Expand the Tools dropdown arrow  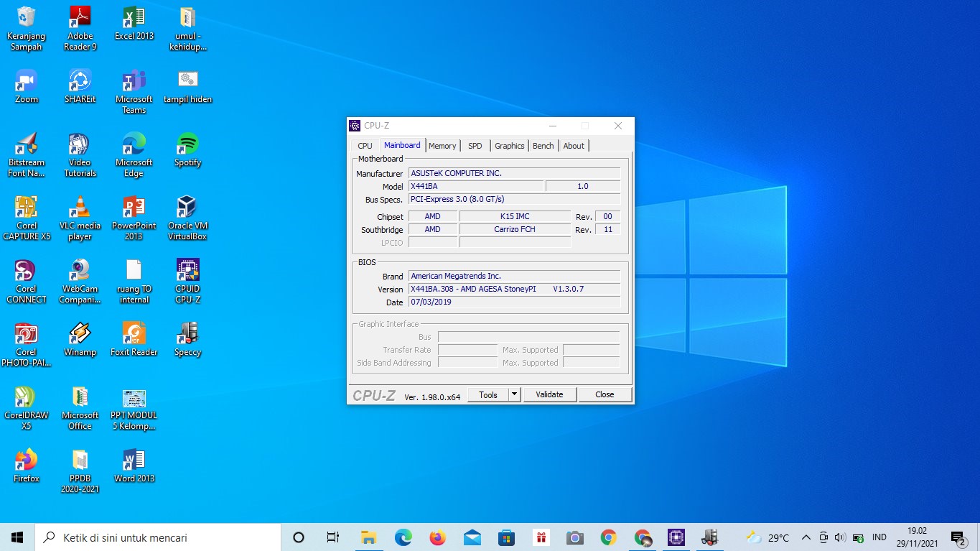tap(514, 394)
